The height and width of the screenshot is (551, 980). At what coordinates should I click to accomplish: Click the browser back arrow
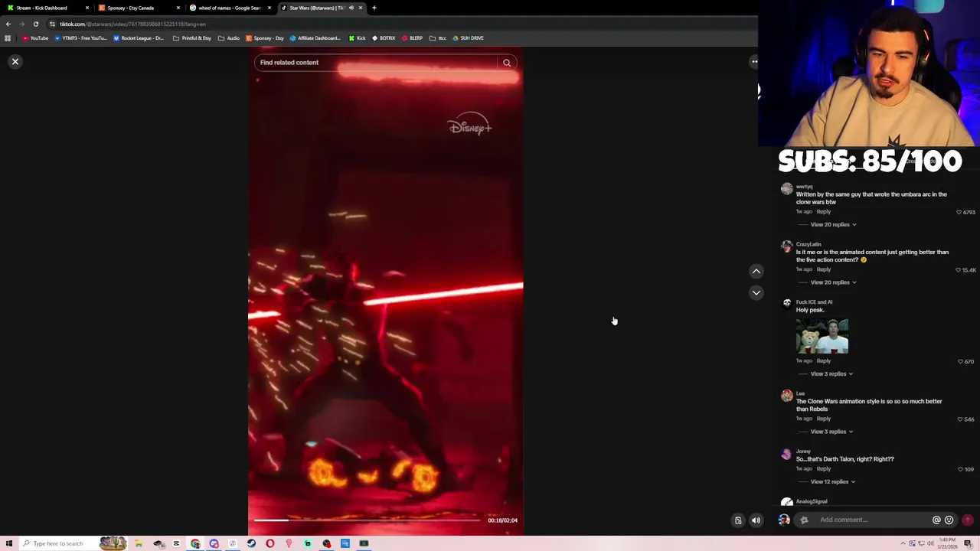[x=8, y=24]
